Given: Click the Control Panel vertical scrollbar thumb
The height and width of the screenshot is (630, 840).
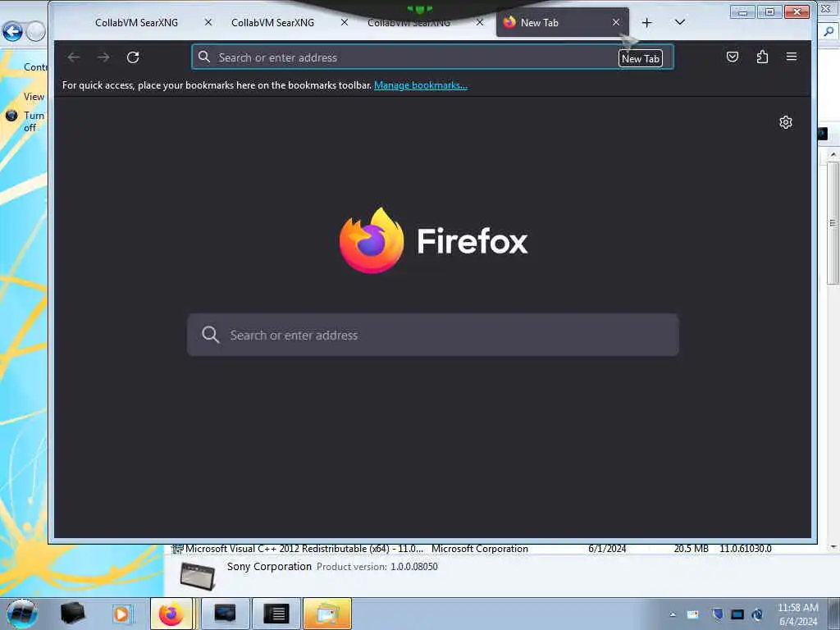Looking at the screenshot, I should (833, 222).
